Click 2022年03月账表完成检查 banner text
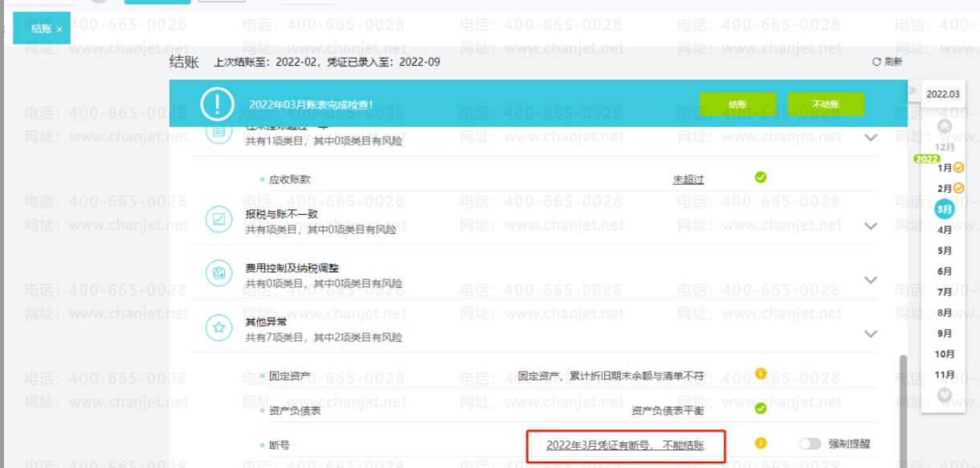Viewport: 980px width, 468px height. [x=311, y=105]
